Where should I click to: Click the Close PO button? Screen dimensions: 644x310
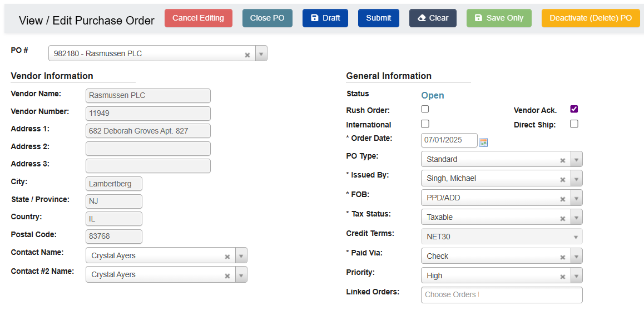(x=267, y=18)
